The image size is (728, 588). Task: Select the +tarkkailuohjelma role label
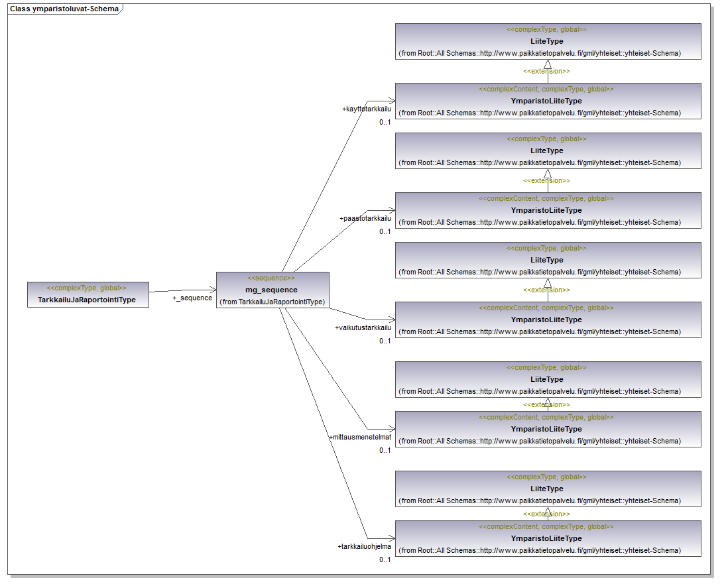tap(364, 546)
